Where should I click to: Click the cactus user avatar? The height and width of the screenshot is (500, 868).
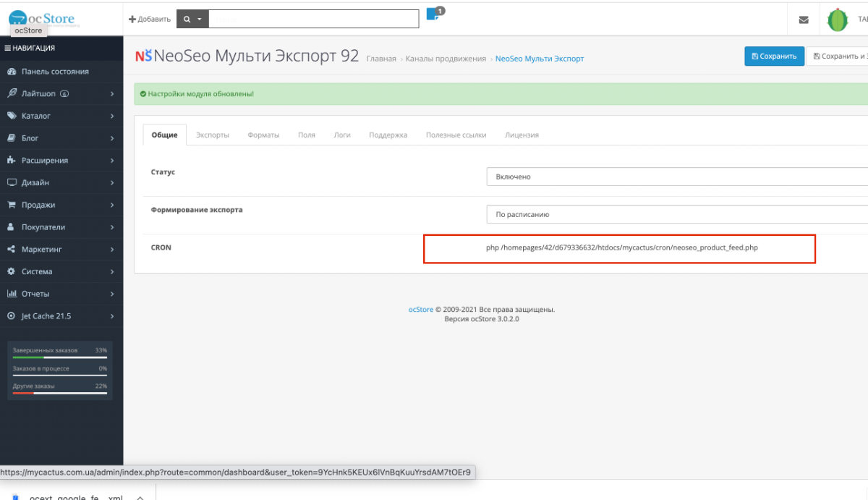coord(838,20)
